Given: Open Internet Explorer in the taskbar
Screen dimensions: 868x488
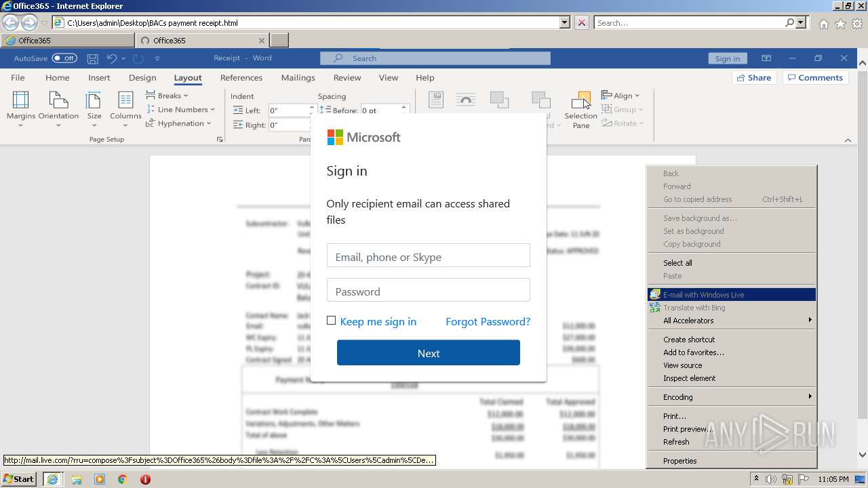Looking at the screenshot, I should tap(52, 479).
